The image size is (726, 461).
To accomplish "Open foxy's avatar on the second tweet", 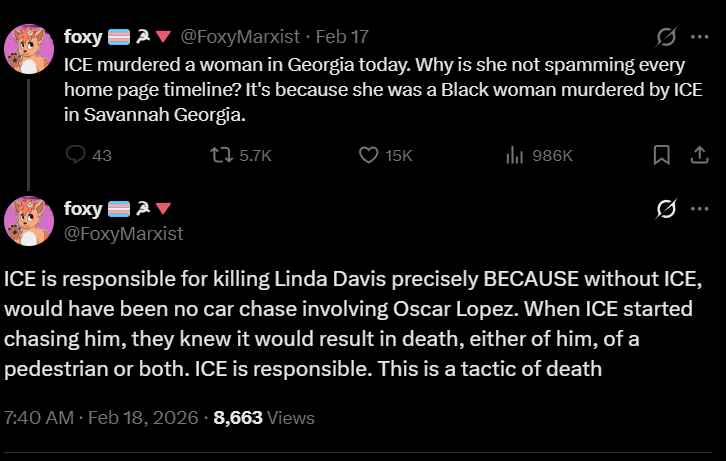I will point(29,221).
